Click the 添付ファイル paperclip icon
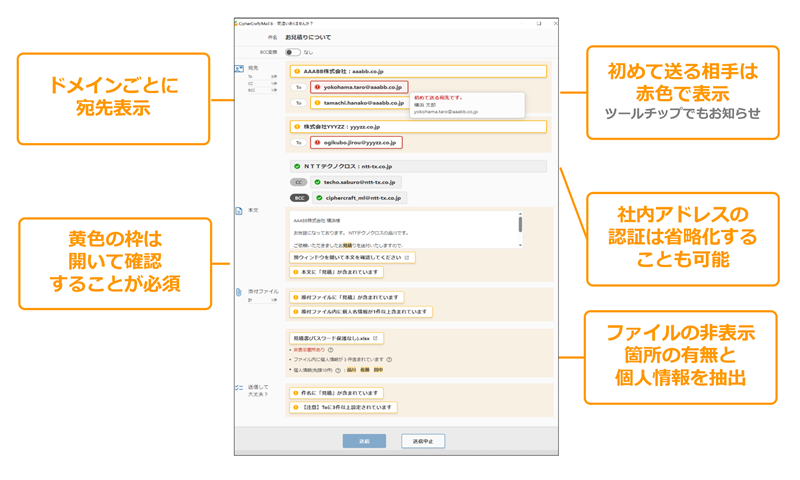Viewport: 800px width, 480px height. coord(239,292)
